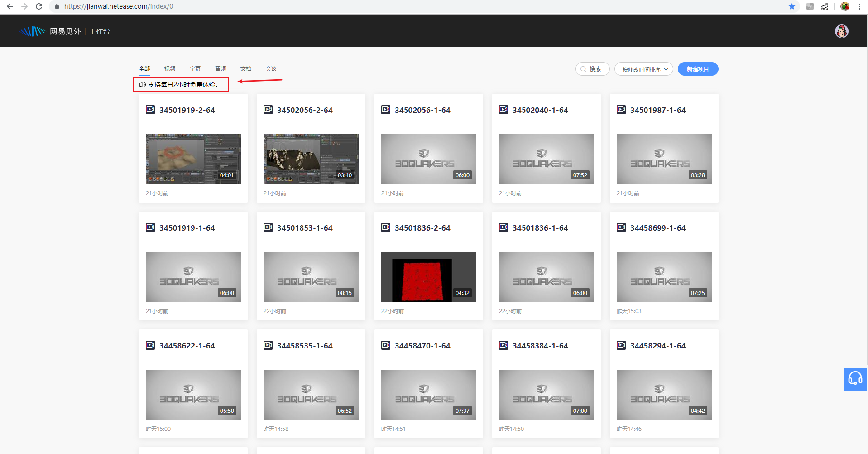Open the 08:15 video thumbnail
The height and width of the screenshot is (454, 868).
[x=311, y=277]
